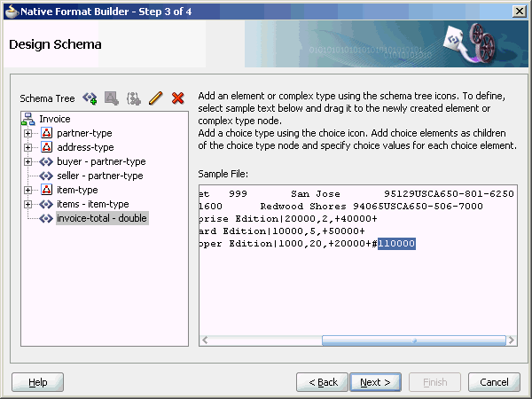Select seller - partner-type in tree
Screen dimensions: 532x399
click(100, 176)
